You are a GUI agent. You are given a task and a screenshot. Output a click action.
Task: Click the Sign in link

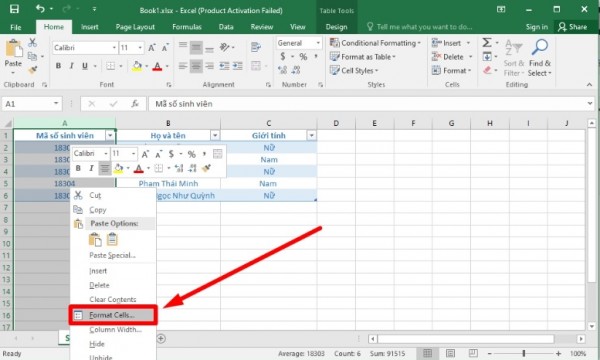(536, 27)
